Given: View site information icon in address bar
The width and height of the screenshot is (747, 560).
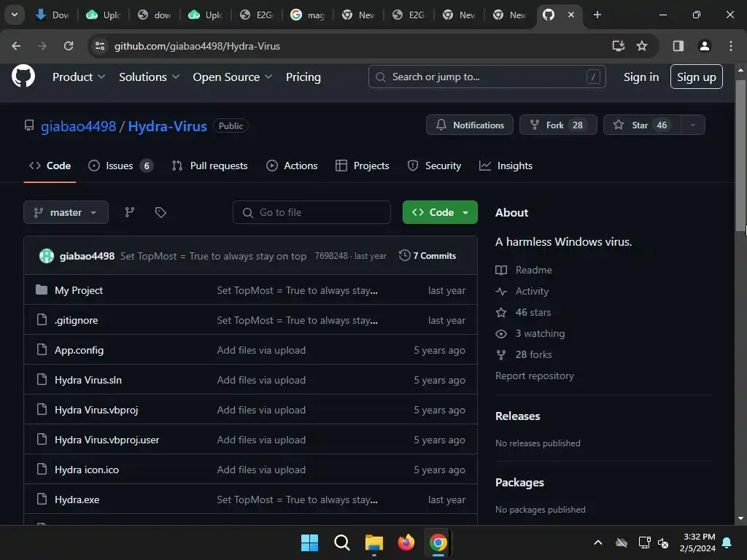Looking at the screenshot, I should click(100, 46).
